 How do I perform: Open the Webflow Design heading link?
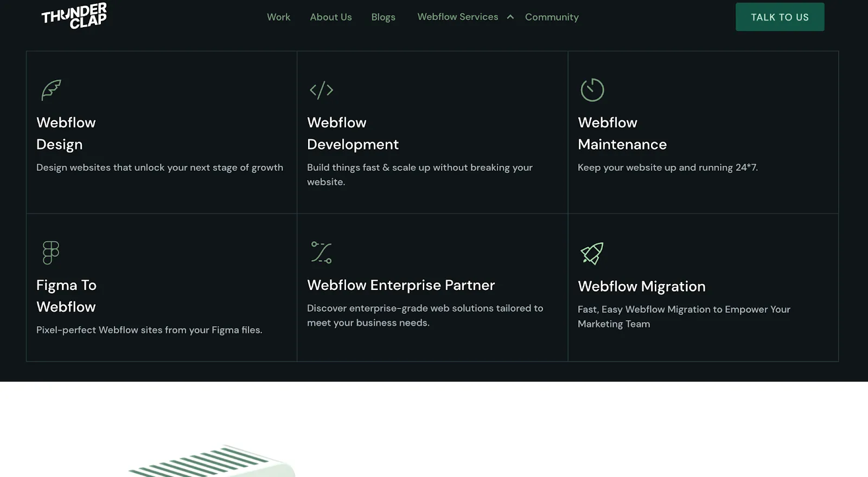[66, 133]
